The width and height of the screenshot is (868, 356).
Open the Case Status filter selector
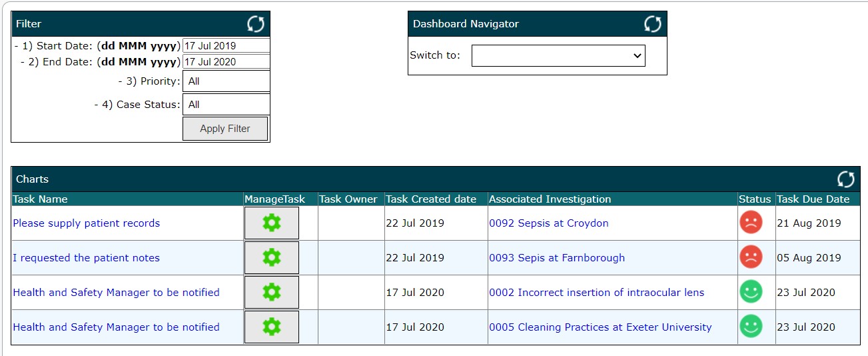[x=226, y=105]
